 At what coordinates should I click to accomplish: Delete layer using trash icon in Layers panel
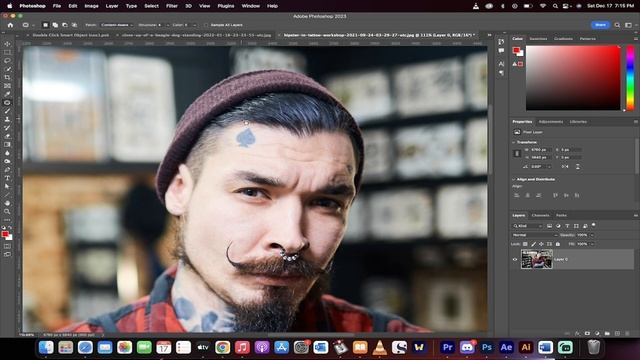point(627,333)
